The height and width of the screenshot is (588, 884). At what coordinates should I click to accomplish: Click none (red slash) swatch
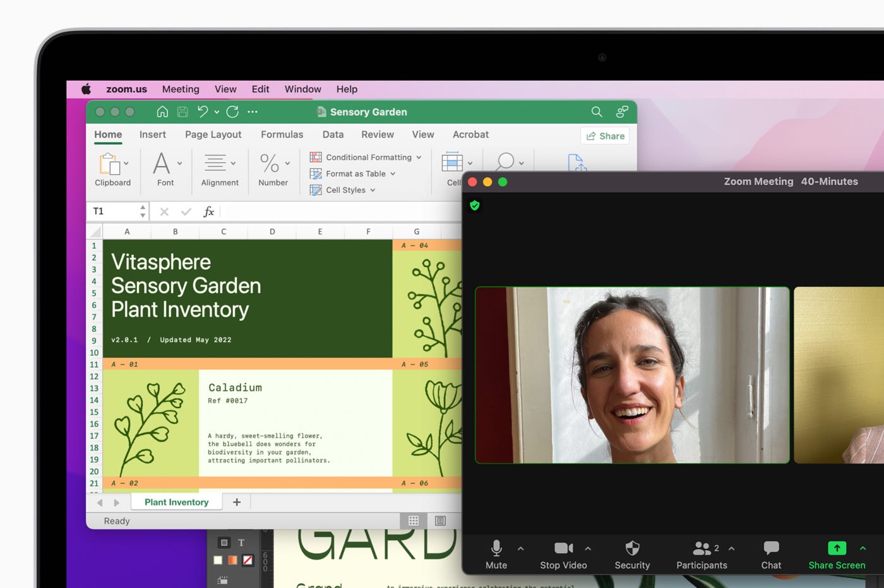coord(248,560)
